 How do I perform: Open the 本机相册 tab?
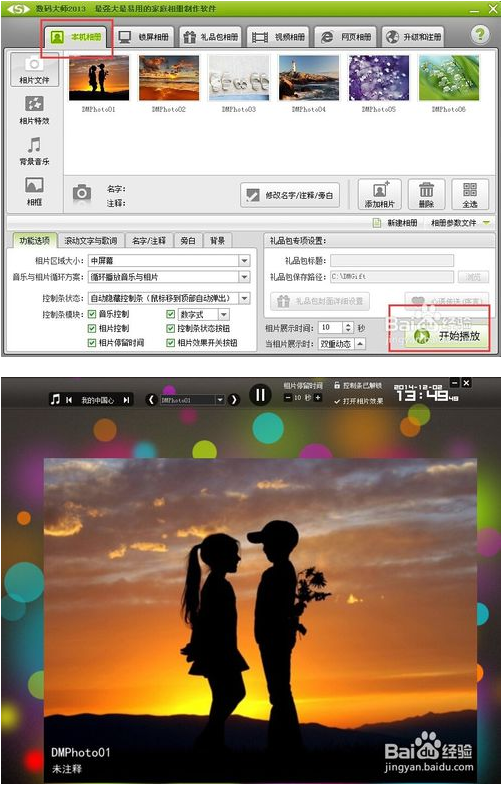click(77, 37)
